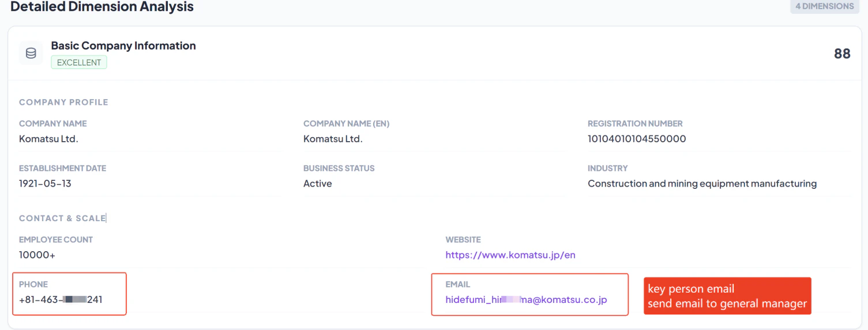Click the database icon beside Basic Company Information
The width and height of the screenshot is (868, 330).
click(x=31, y=53)
